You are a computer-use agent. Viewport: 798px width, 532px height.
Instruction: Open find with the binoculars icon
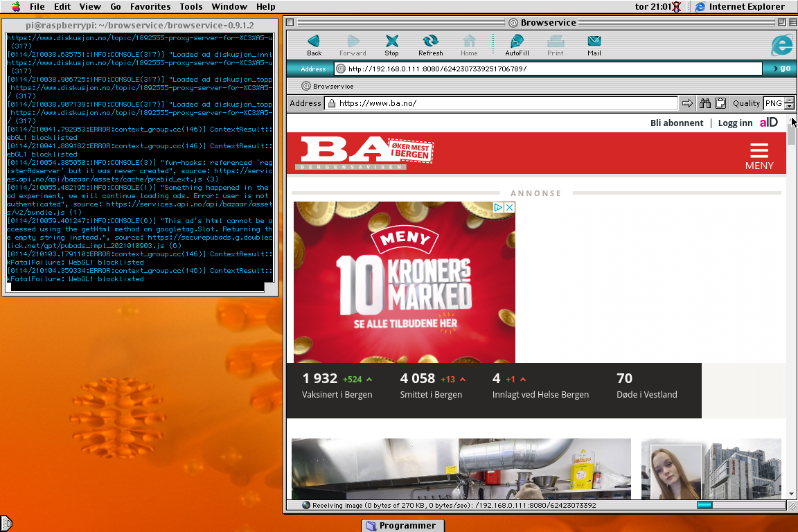[705, 103]
